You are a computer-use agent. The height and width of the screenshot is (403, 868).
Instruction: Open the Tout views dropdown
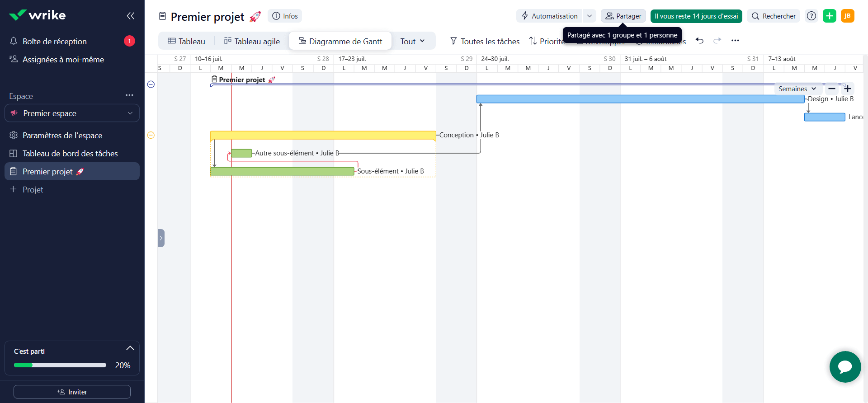click(412, 41)
